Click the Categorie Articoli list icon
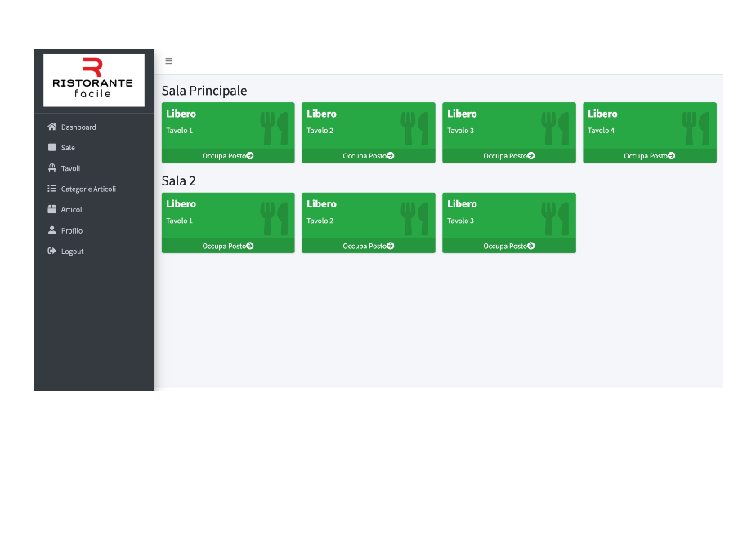The image size is (756, 557). 52,189
